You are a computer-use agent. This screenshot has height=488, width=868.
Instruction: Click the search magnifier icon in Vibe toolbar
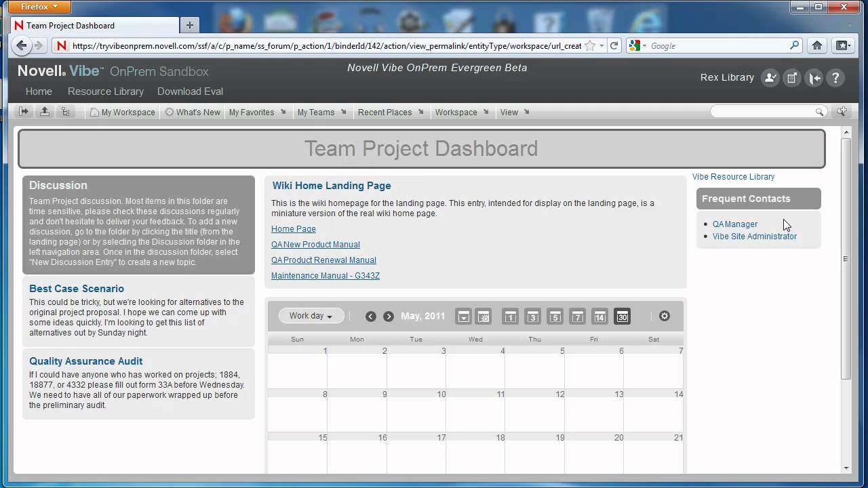click(819, 112)
